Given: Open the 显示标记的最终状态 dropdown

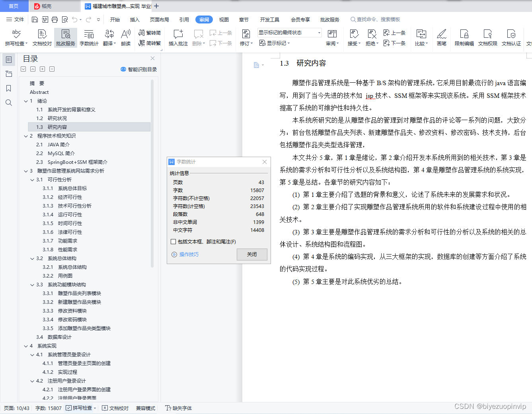Looking at the screenshot, I should click(x=318, y=32).
